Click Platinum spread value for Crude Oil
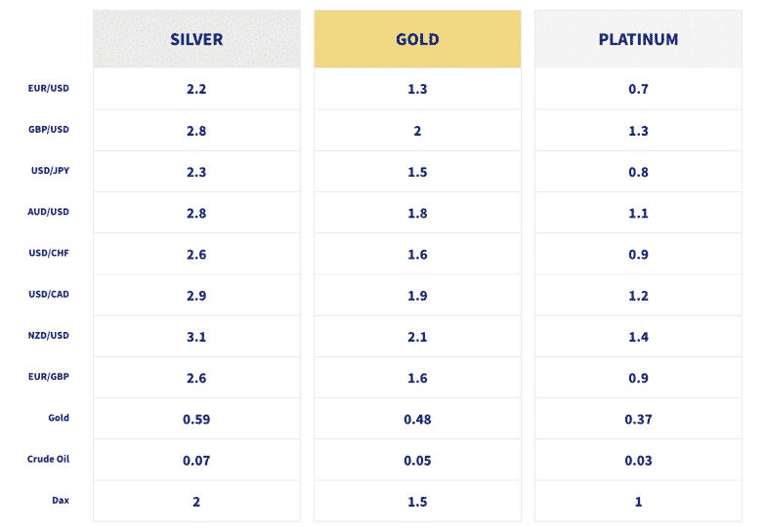This screenshot has width=765, height=532. tap(638, 460)
